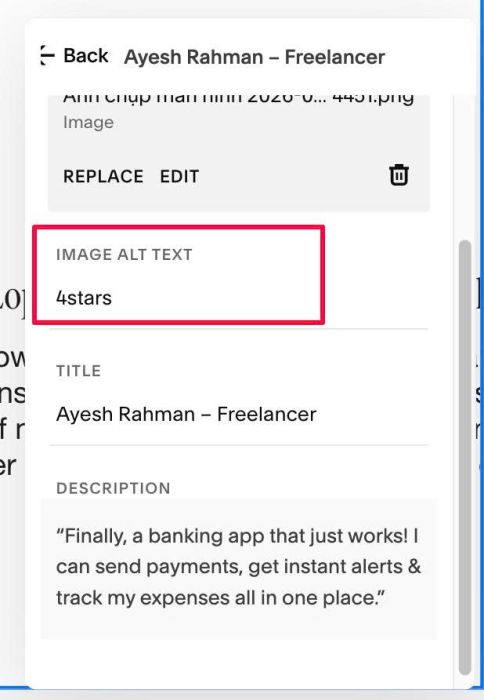The image size is (484, 700).
Task: Click the TITLE field label
Action: [x=79, y=371]
